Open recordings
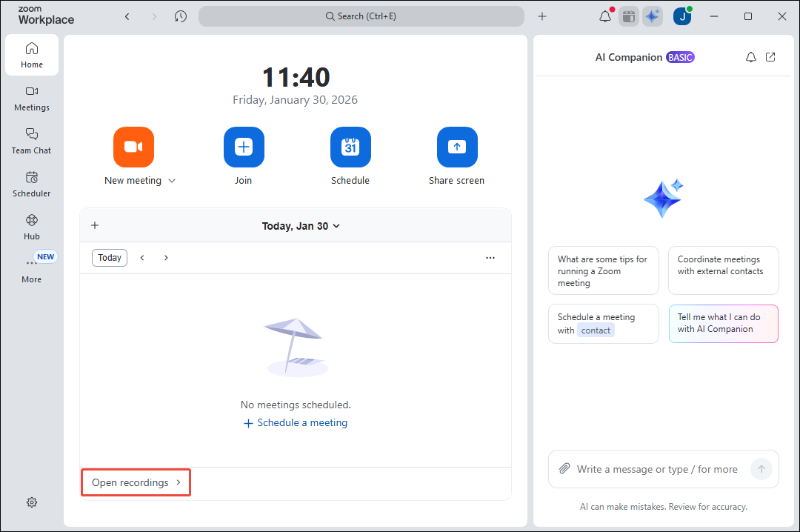This screenshot has height=532, width=800. 136,482
